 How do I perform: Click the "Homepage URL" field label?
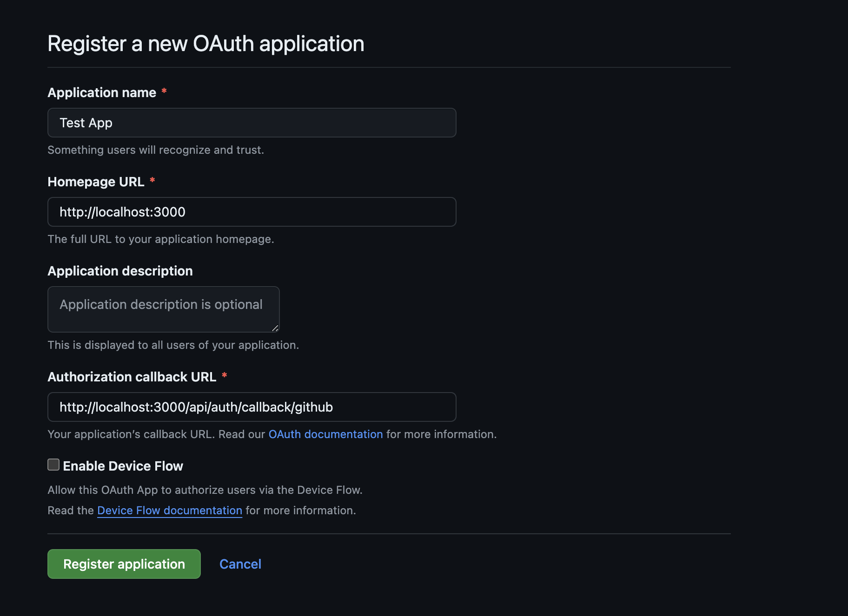pos(96,182)
